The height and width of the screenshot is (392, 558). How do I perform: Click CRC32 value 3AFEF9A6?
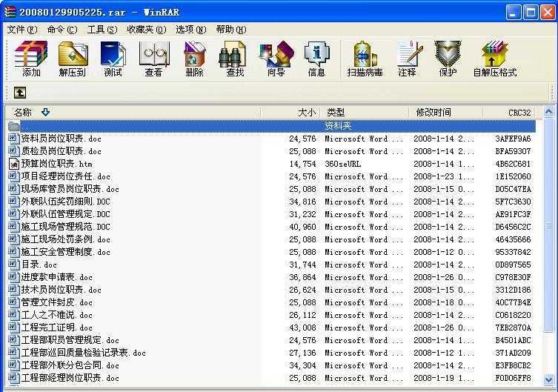pos(513,139)
